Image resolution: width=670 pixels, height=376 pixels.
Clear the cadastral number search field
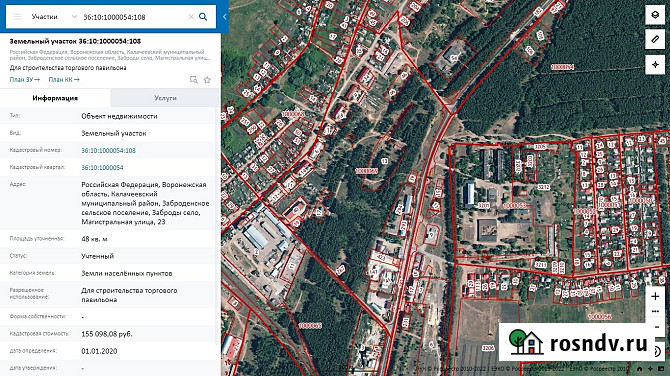(x=191, y=17)
